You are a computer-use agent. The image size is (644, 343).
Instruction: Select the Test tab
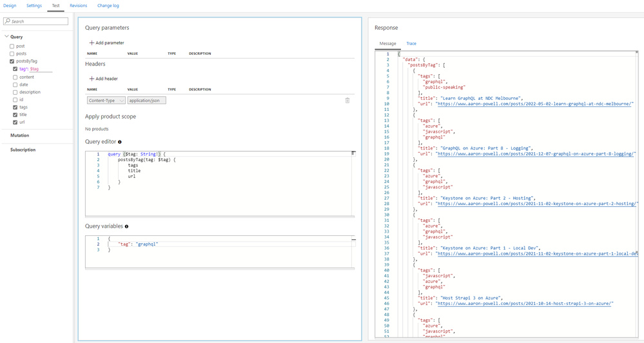tap(56, 6)
